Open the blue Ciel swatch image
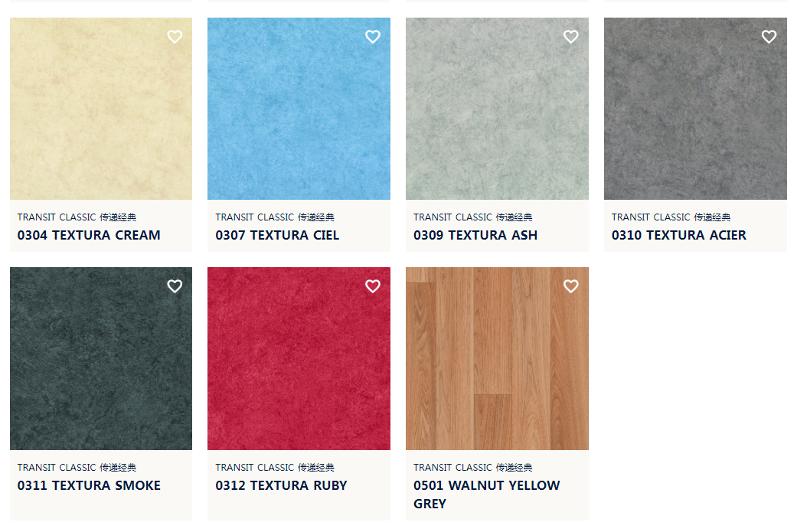 [299, 109]
